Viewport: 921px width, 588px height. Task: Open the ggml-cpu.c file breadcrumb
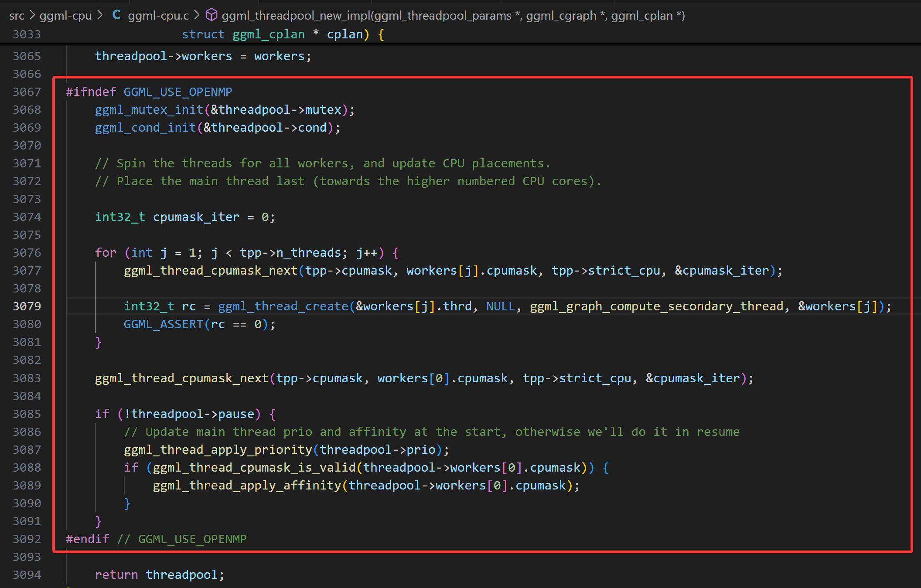pyautogui.click(x=158, y=16)
